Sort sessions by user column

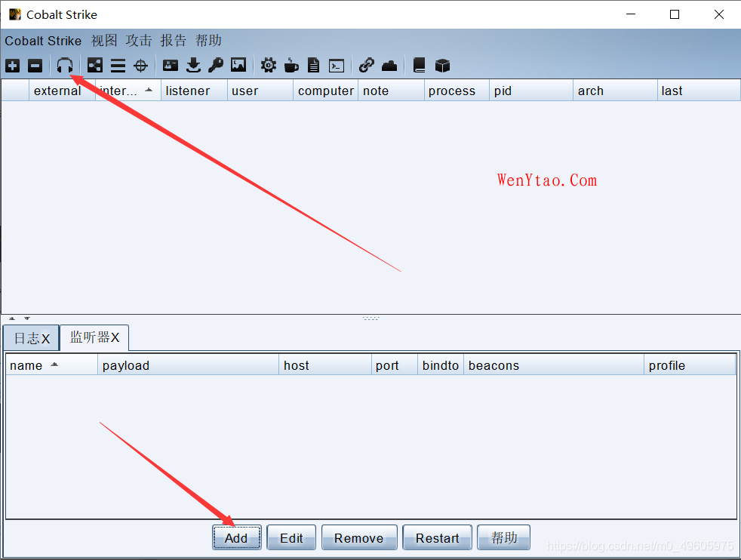point(260,91)
